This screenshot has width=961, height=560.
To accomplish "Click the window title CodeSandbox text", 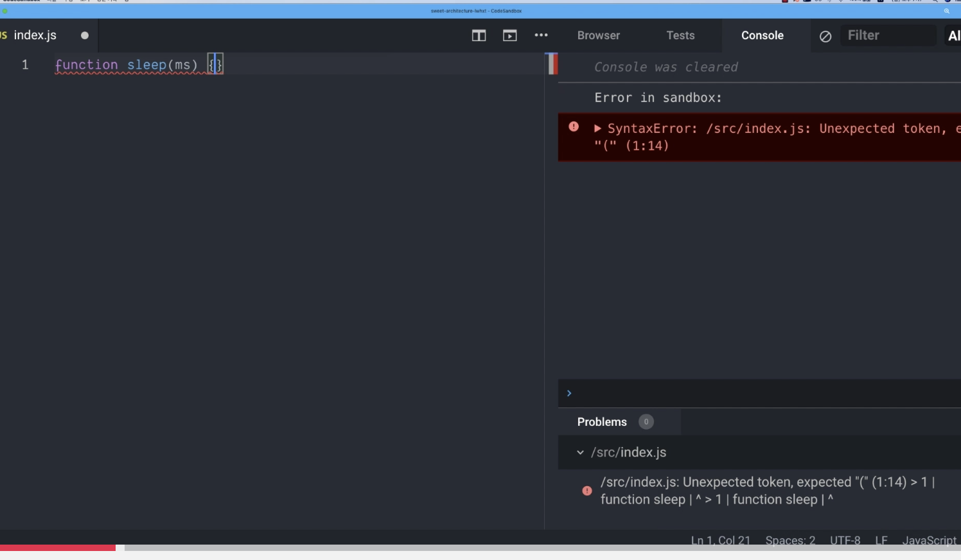I will (x=476, y=11).
